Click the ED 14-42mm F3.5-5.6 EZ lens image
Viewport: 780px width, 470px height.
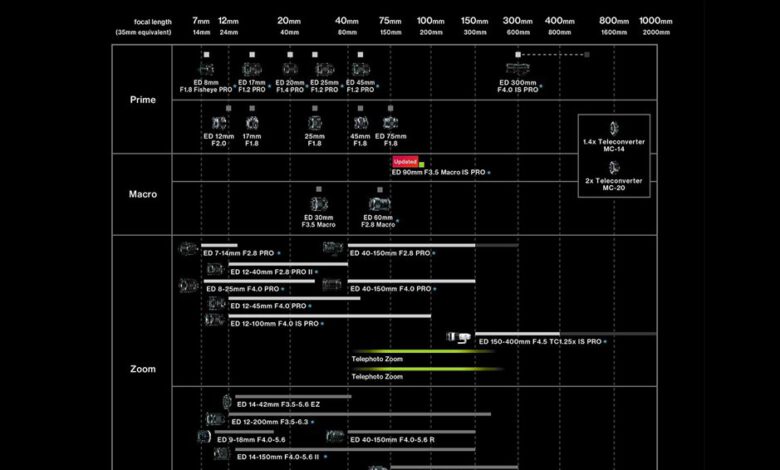click(x=227, y=401)
